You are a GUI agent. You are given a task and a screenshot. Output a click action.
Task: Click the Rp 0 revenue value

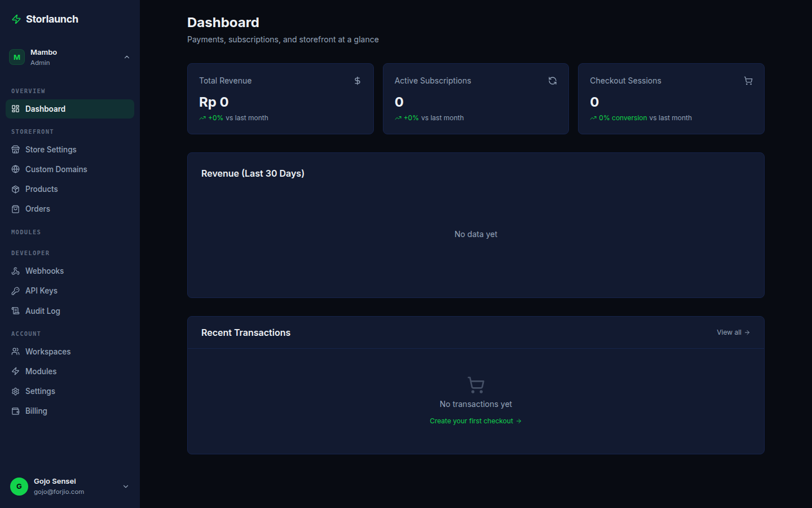point(214,102)
